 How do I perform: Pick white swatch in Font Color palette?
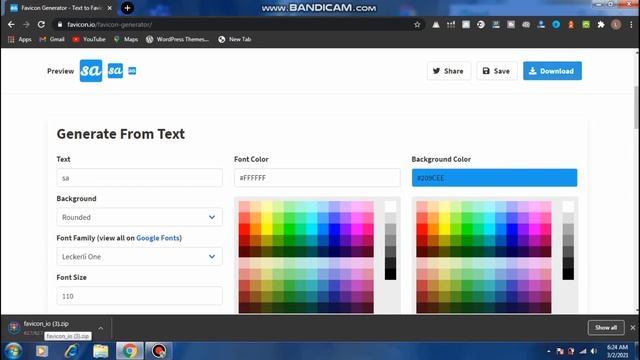point(390,206)
